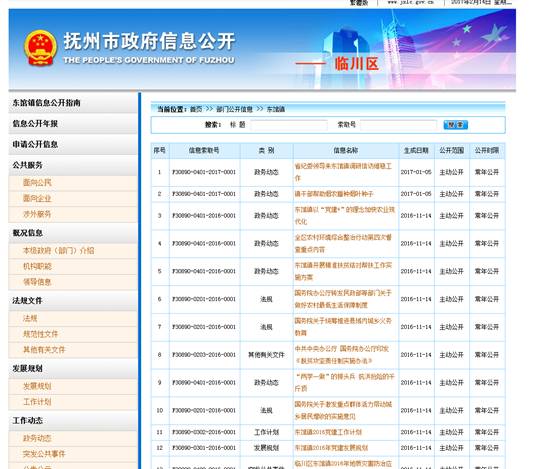This screenshot has height=469, width=554.
Task: Click the blue 搜索 search button
Action: [455, 125]
